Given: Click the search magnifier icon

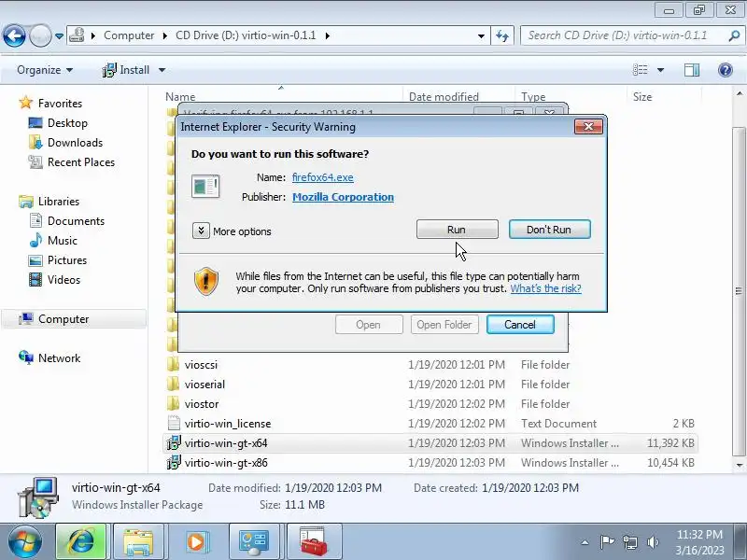Looking at the screenshot, I should click(734, 35).
